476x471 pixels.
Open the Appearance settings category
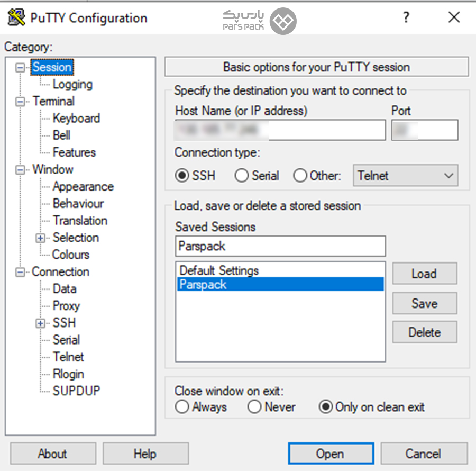(83, 187)
